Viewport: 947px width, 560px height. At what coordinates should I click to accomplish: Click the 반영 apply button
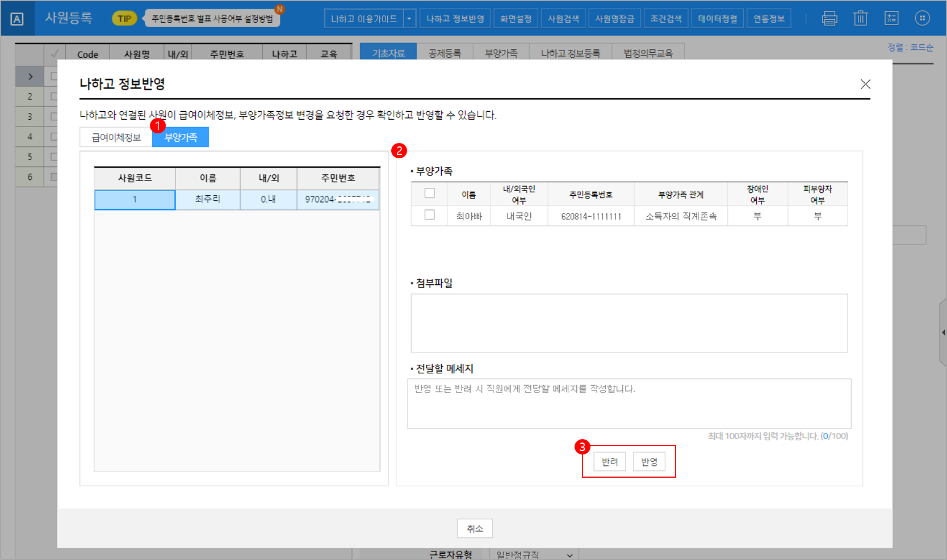[649, 462]
